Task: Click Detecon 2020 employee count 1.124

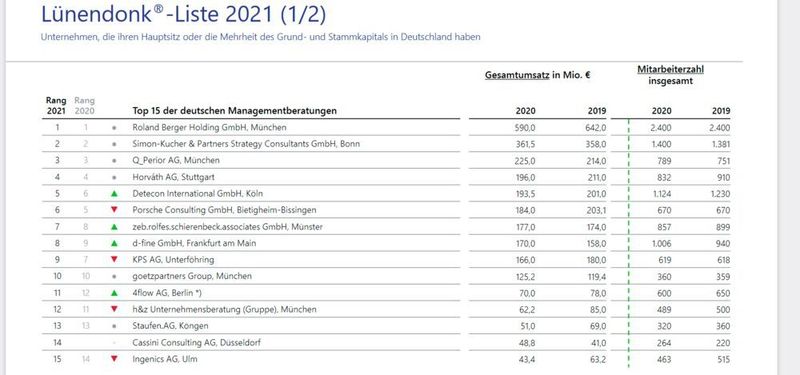Action: coord(662,193)
